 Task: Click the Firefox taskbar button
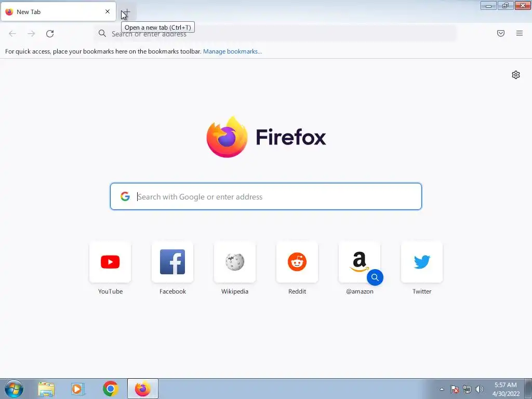[143, 389]
